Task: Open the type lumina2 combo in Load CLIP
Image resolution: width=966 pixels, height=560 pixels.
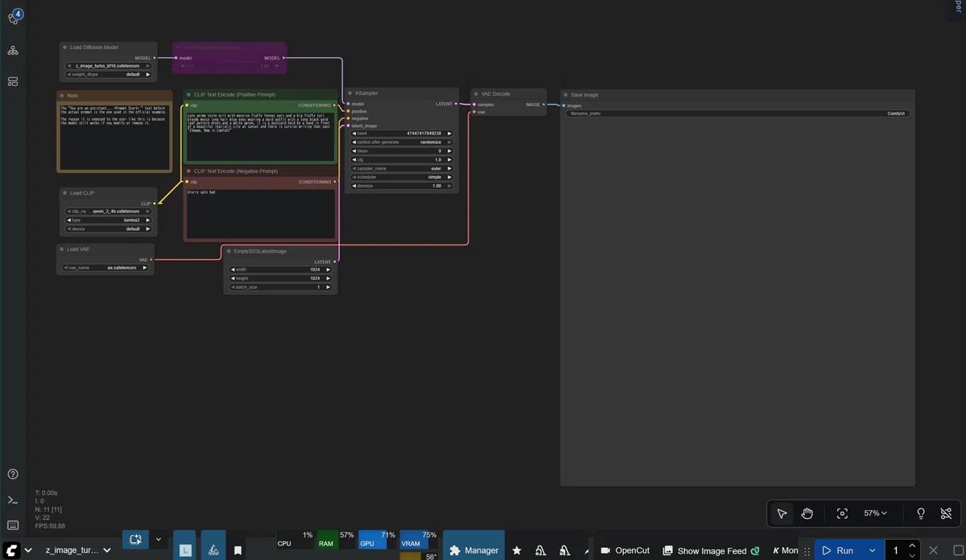Action: tap(108, 220)
